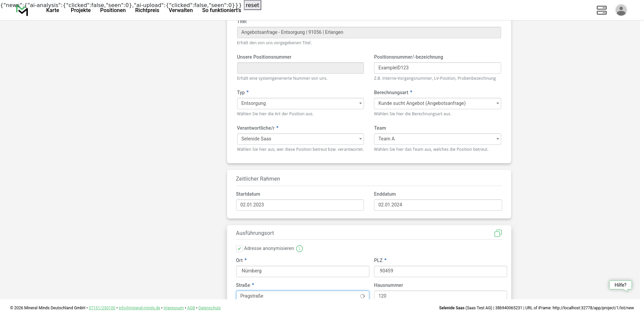
Task: Open the Datenschutz footer link
Action: point(209,308)
